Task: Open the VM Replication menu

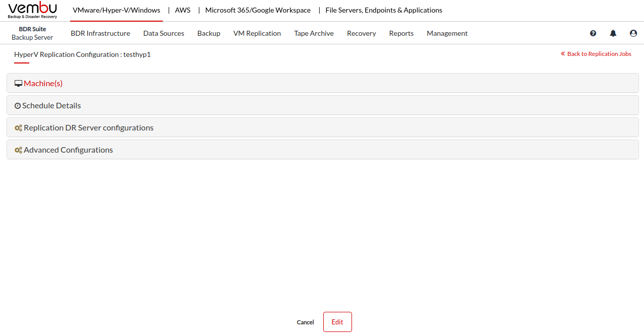Action: tap(257, 33)
